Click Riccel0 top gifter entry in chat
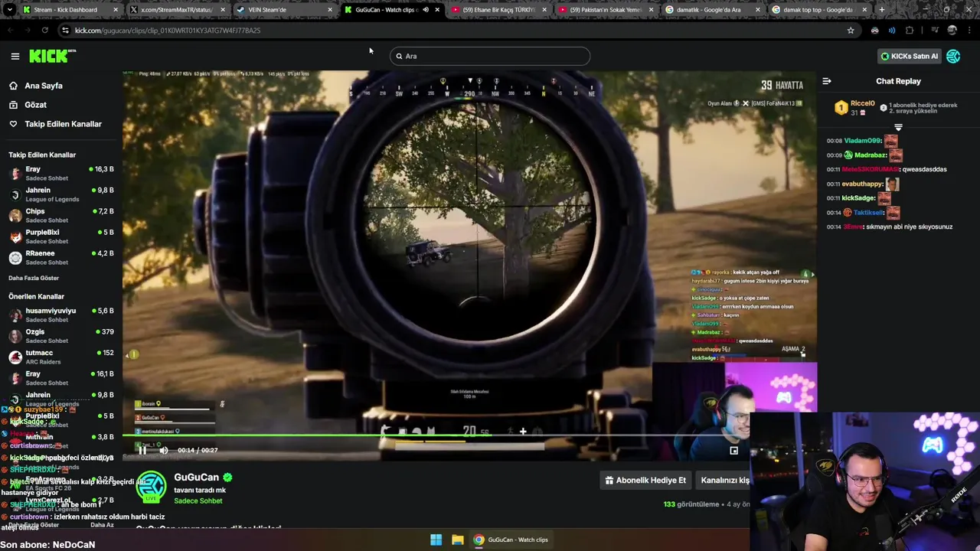980x551 pixels. click(x=862, y=108)
